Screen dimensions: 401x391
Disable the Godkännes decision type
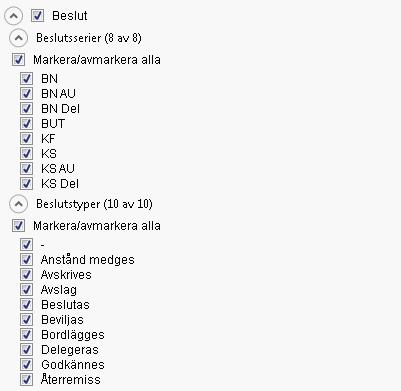(26, 365)
